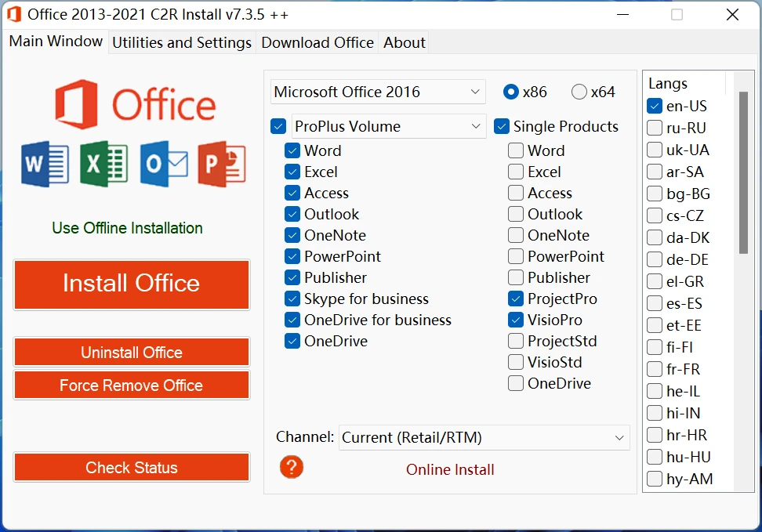Image resolution: width=762 pixels, height=532 pixels.
Task: Uncheck the en-US language
Action: pos(655,106)
